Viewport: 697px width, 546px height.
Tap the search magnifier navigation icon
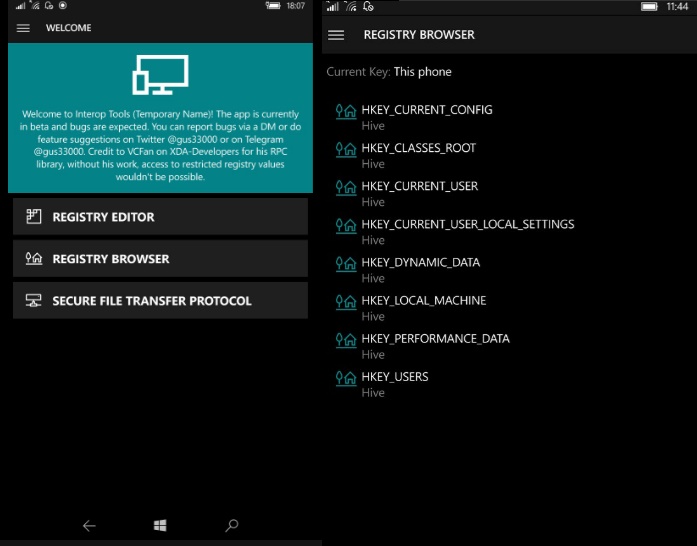point(232,525)
